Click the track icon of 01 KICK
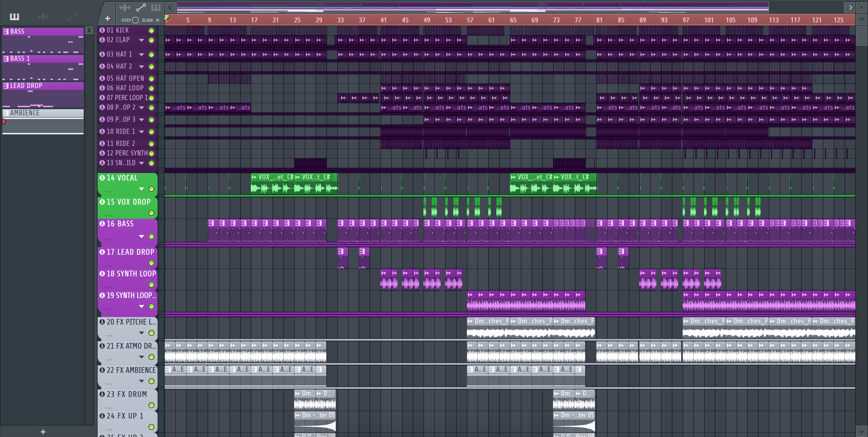Image resolution: width=868 pixels, height=437 pixels. click(102, 30)
